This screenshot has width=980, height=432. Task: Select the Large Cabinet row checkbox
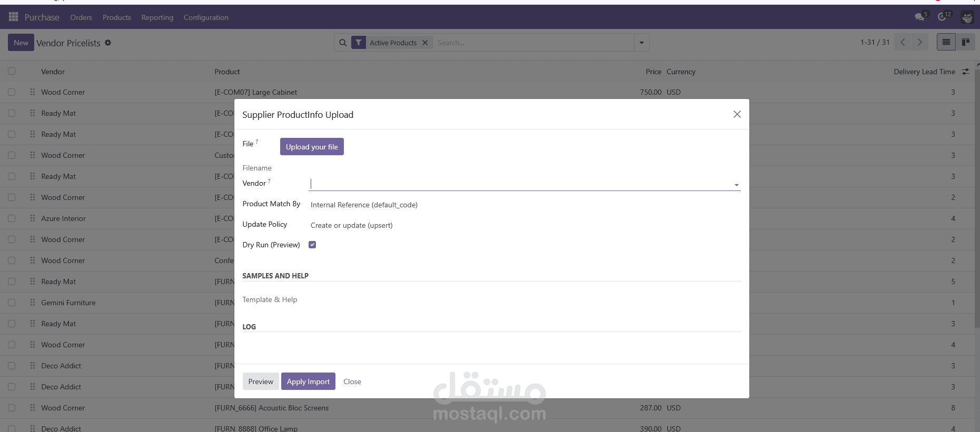[x=12, y=92]
